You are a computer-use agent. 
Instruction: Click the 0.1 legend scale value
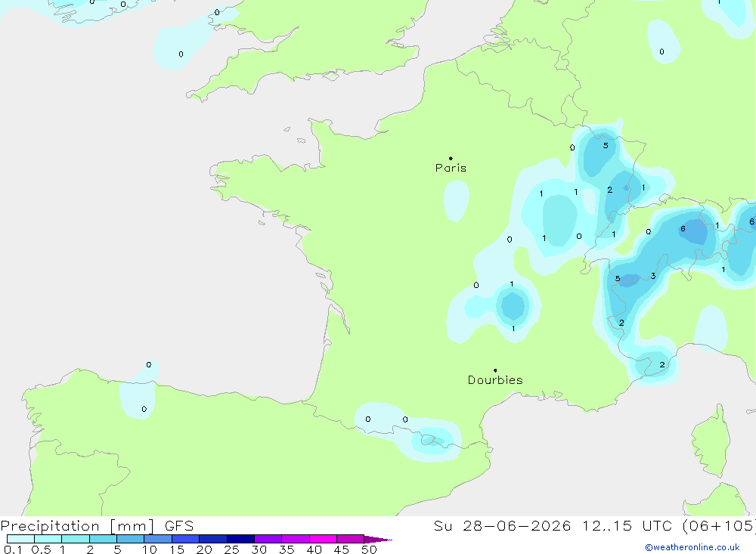click(x=13, y=549)
